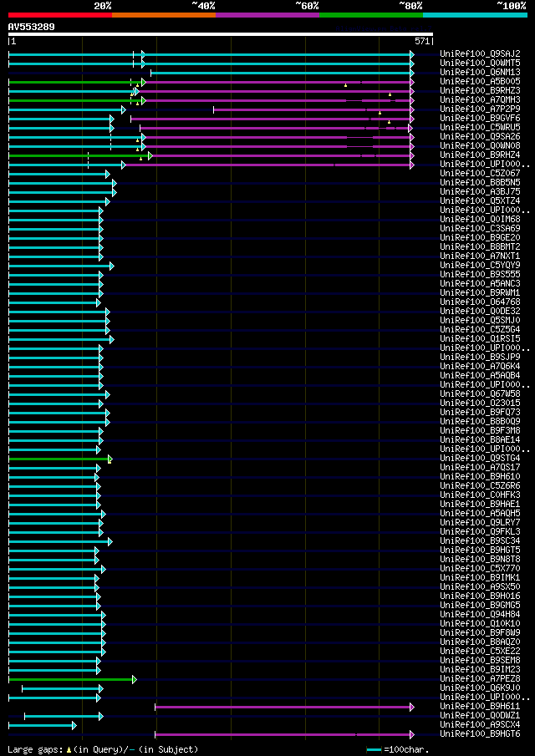This screenshot has height=756, width=535.
Task: Click the UniRef100_B9H611 entry
Action: click(x=481, y=706)
